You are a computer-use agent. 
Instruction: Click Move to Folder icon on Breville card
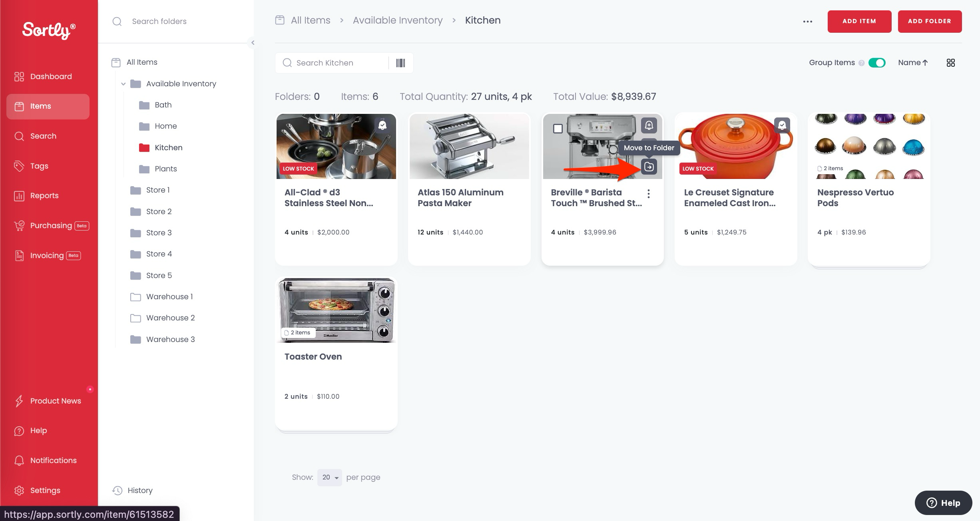(x=649, y=167)
